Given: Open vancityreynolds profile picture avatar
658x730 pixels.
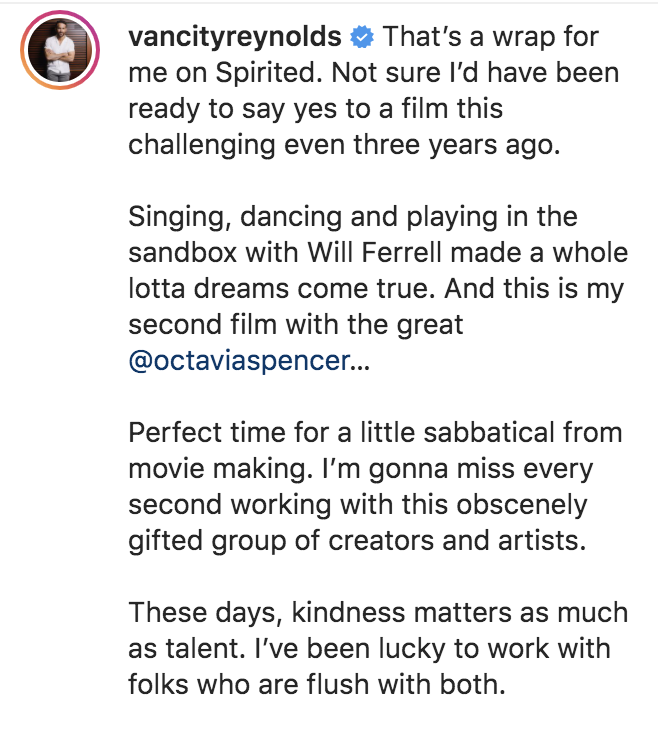Looking at the screenshot, I should (x=61, y=51).
